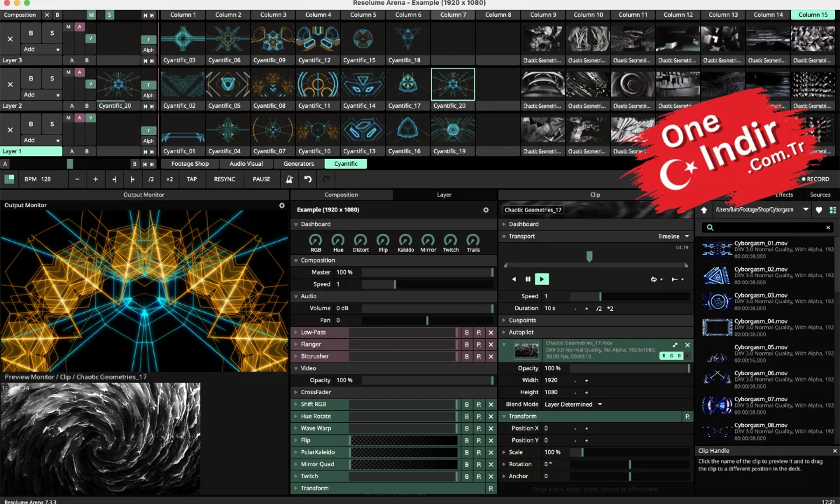Select the Footage Shop deck
This screenshot has height=504, width=840.
click(191, 164)
